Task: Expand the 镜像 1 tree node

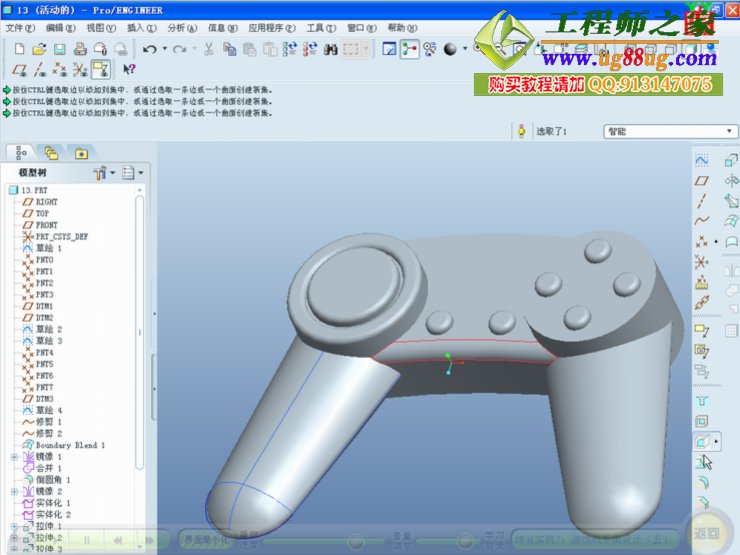Action: pos(15,457)
